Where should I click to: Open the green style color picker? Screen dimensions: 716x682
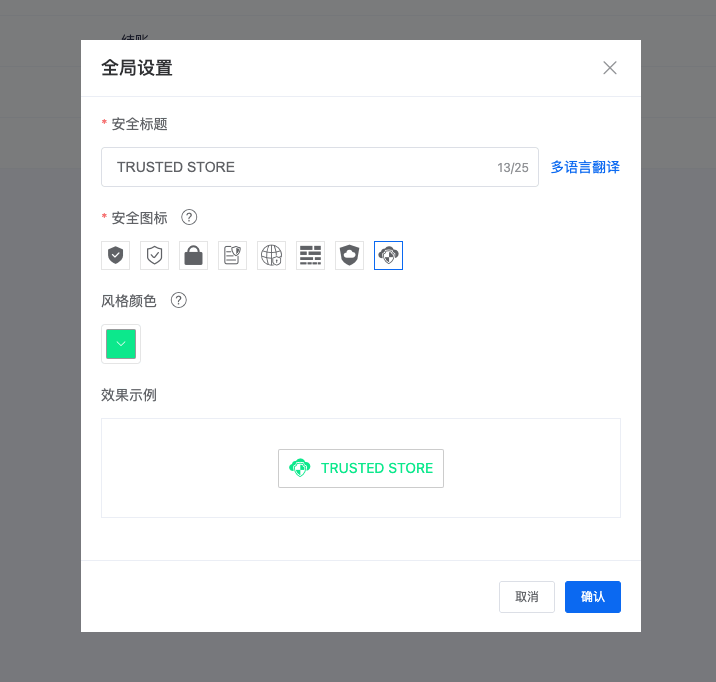[121, 344]
